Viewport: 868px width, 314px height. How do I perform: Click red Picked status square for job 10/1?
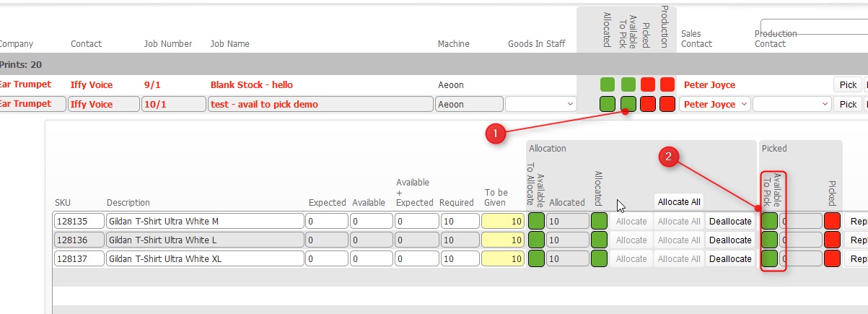tap(648, 104)
